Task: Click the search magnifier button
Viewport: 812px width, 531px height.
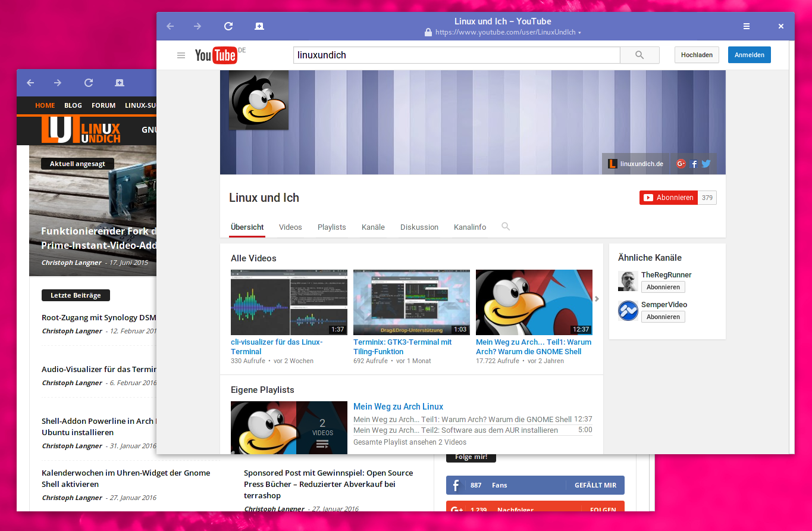Action: 639,55
